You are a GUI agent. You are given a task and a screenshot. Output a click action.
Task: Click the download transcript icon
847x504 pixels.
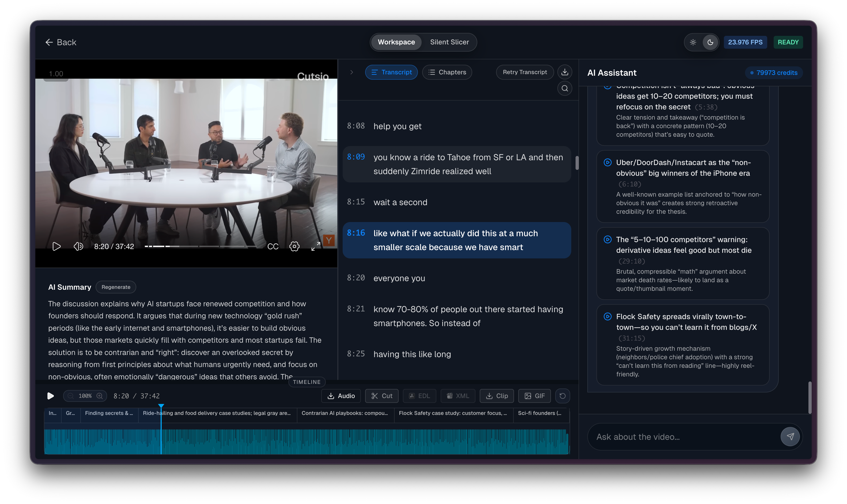565,72
